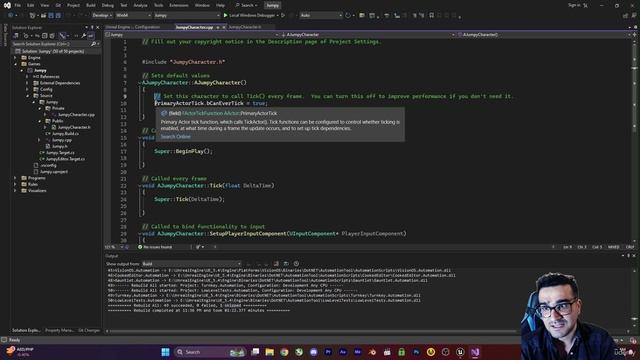Switch to the Property Manager bottom tab
Screen dimensions: 640x360
[59, 330]
